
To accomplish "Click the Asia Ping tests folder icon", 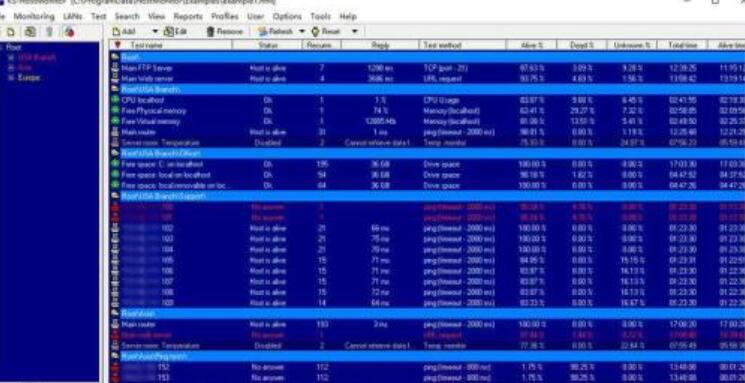I will (x=115, y=356).
